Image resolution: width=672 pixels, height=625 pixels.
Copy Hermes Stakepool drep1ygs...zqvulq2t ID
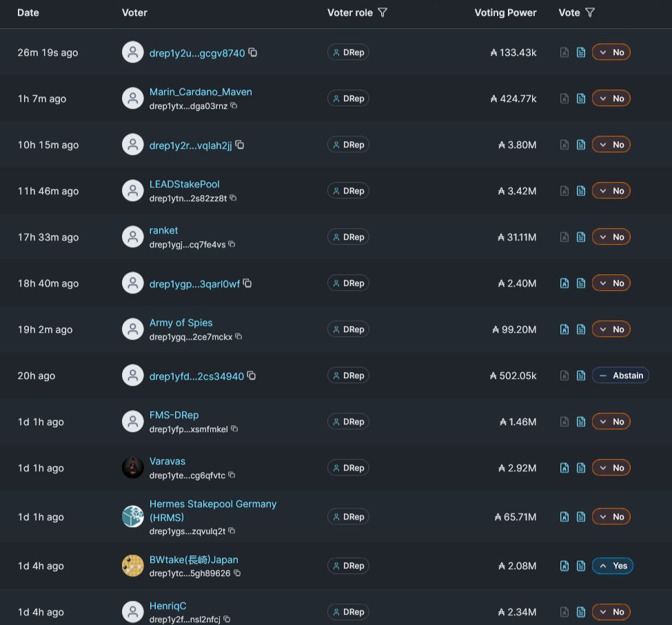(232, 531)
